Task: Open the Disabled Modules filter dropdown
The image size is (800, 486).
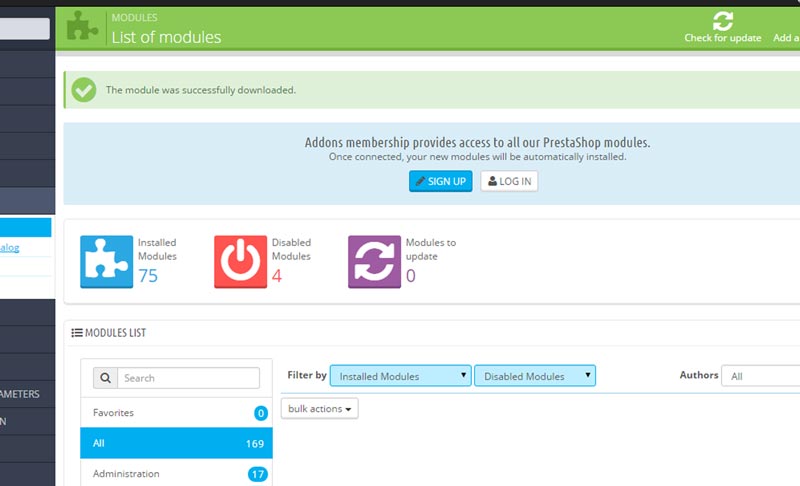Action: point(535,376)
